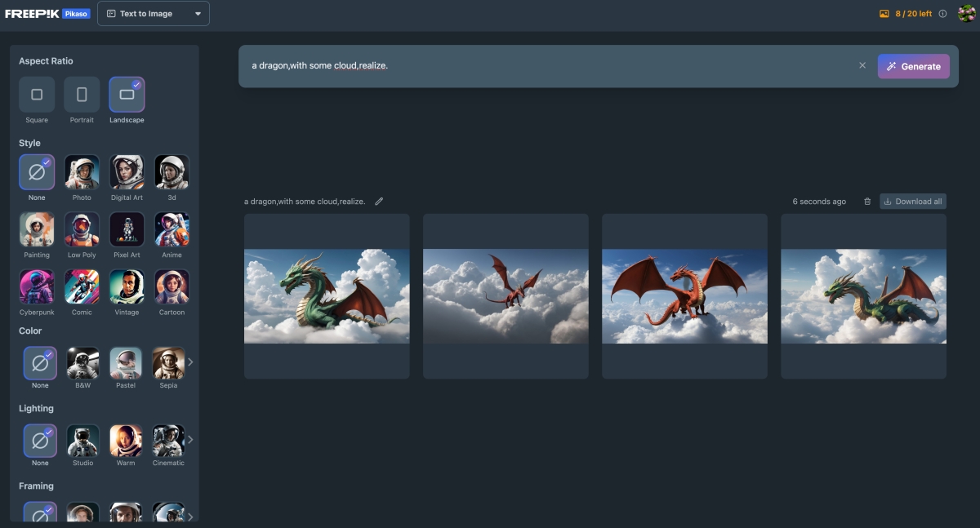The image size is (980, 528).
Task: Select None under Framing
Action: [40, 512]
